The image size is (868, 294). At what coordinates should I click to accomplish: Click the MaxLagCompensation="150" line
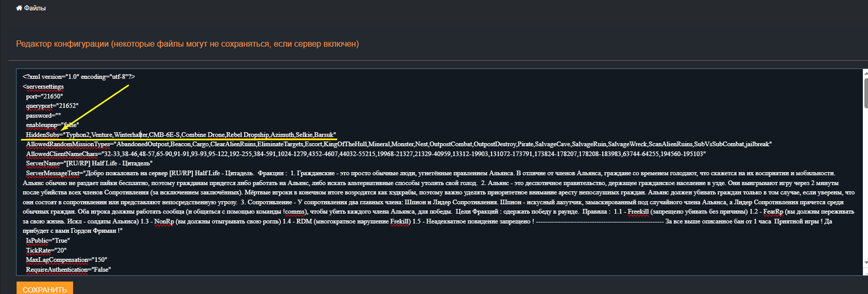pyautogui.click(x=66, y=260)
